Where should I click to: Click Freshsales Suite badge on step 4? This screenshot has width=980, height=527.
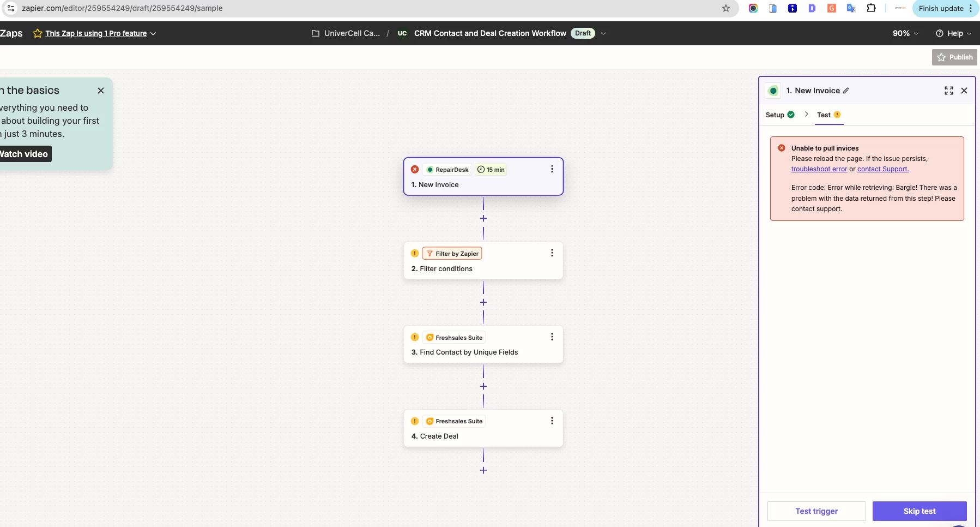pos(454,421)
